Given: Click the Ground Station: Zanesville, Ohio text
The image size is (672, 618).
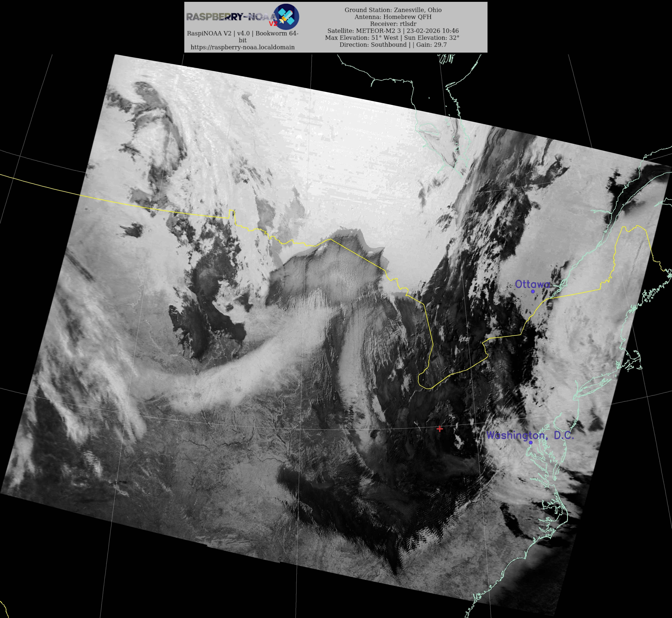Looking at the screenshot, I should click(x=393, y=10).
